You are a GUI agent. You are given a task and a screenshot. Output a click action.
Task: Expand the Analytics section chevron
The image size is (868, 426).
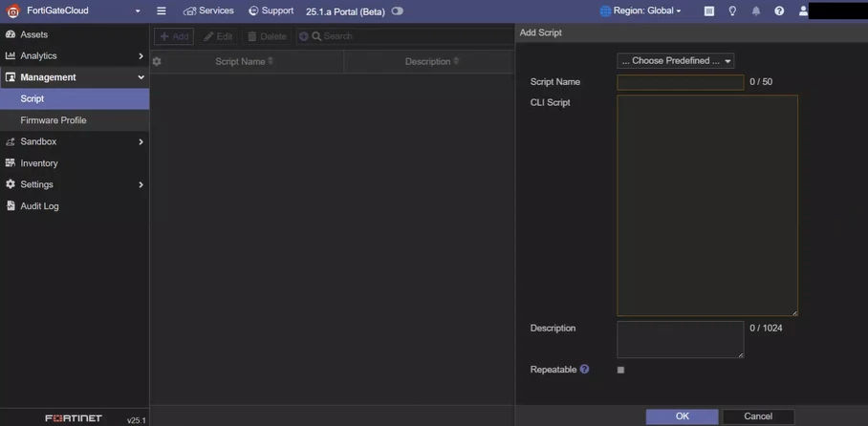pos(141,56)
